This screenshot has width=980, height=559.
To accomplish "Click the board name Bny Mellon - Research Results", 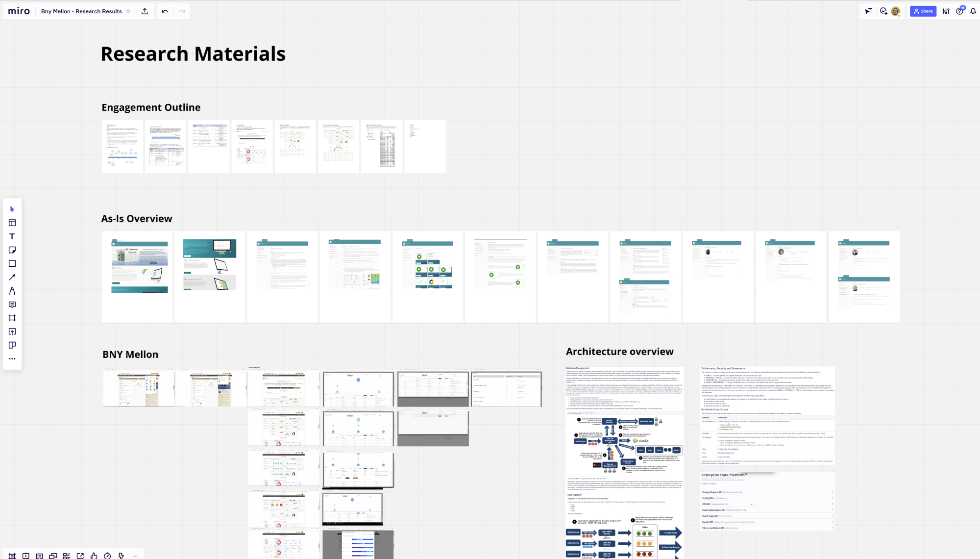I will pos(81,11).
